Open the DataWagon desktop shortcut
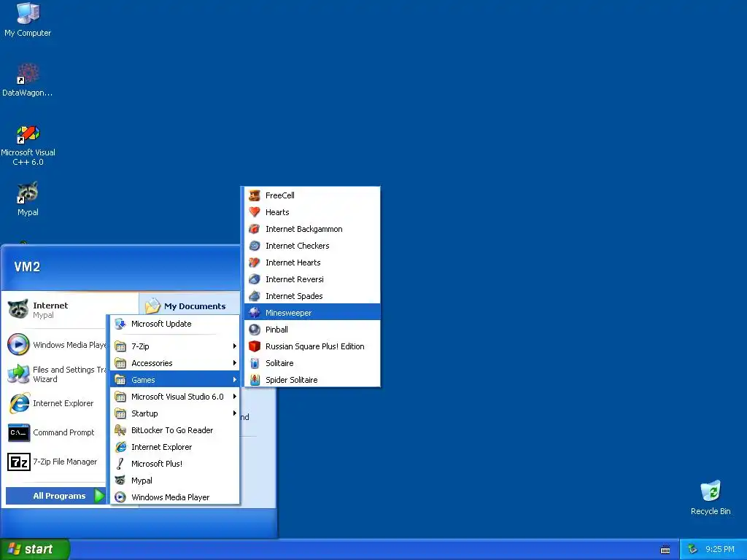 point(28,79)
